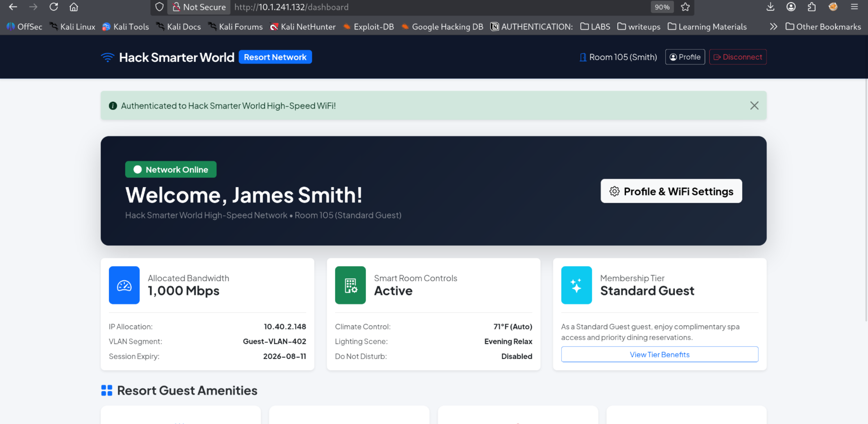Expand the LABS bookmarks folder
Image resolution: width=868 pixels, height=424 pixels.
(595, 27)
